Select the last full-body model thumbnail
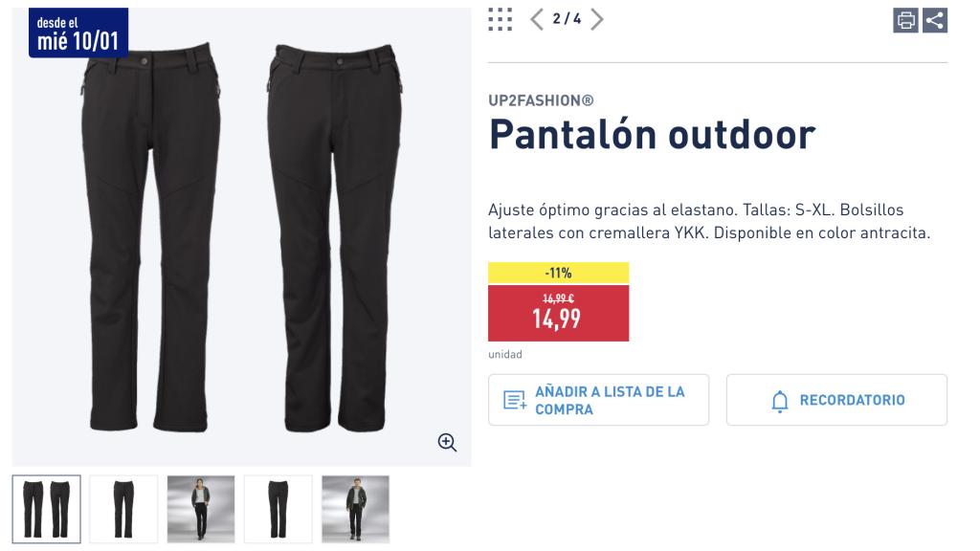Viewport: 980px width, 551px height. [x=355, y=509]
